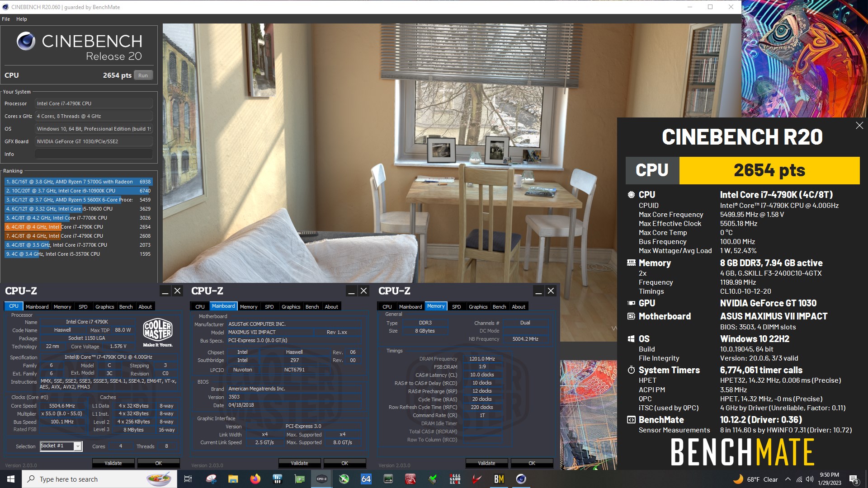The image size is (868, 488).
Task: Click the blue bars taskbar icon
Action: pyautogui.click(x=278, y=479)
